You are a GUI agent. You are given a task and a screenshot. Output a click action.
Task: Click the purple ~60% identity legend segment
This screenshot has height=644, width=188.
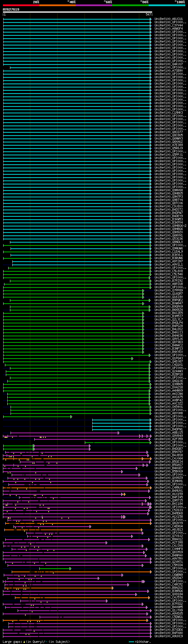point(94,5)
